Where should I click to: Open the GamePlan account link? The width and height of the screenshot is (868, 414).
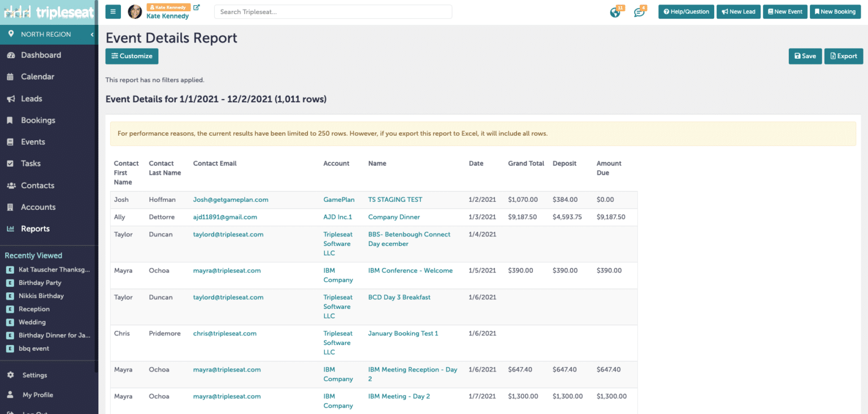pos(339,200)
